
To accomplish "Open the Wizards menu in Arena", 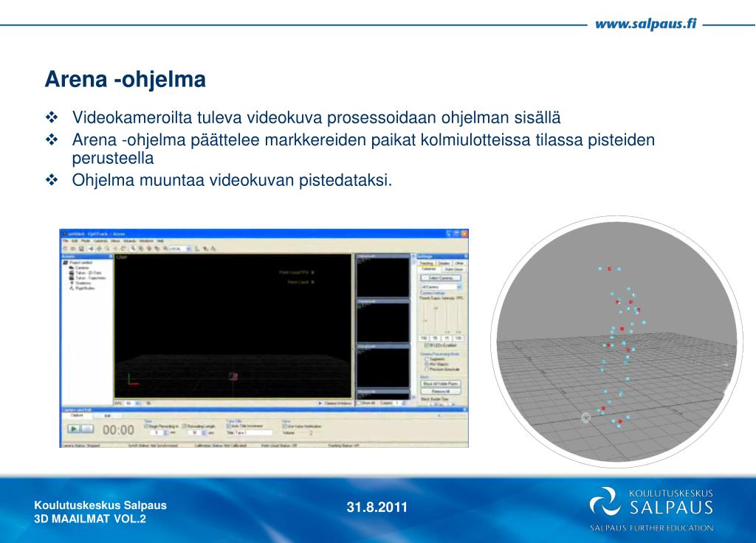I will coord(130,241).
